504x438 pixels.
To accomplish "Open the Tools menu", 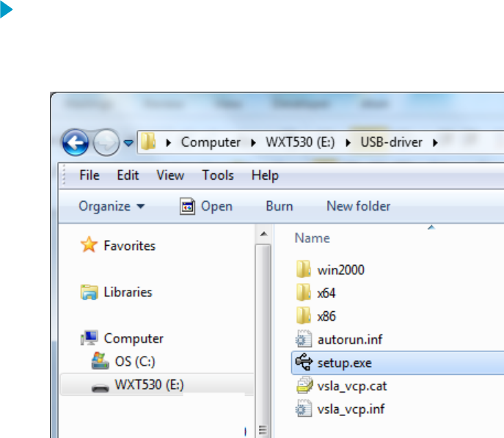I will tap(218, 175).
